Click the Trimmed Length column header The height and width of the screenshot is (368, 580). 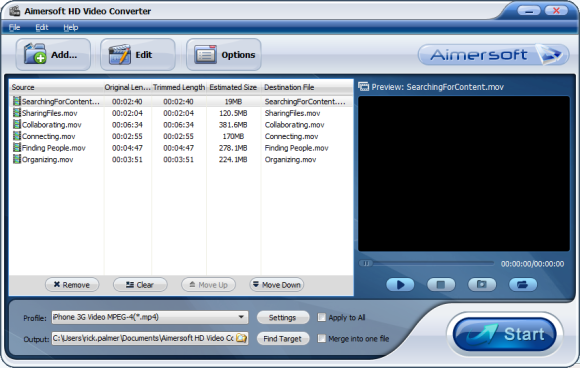click(179, 88)
